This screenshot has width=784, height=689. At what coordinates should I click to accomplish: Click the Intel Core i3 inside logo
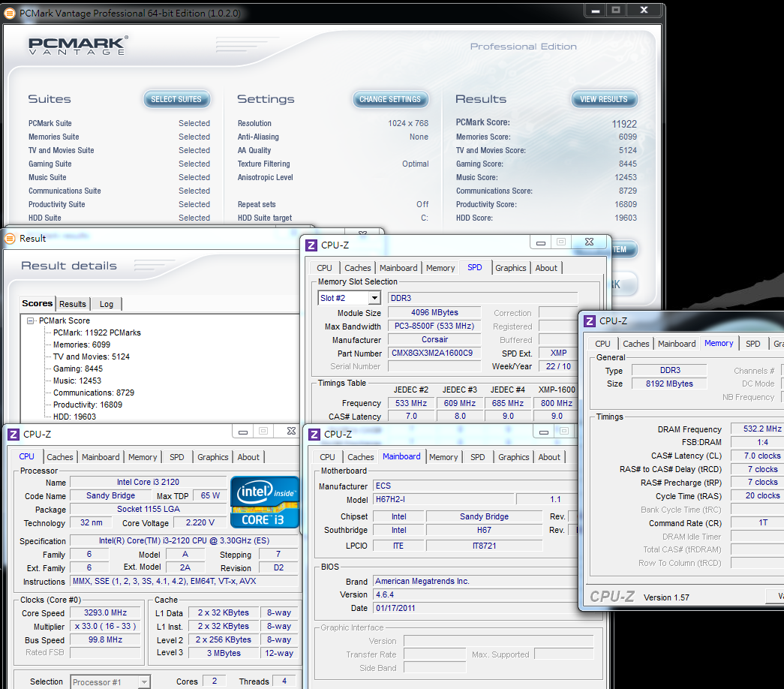point(264,502)
